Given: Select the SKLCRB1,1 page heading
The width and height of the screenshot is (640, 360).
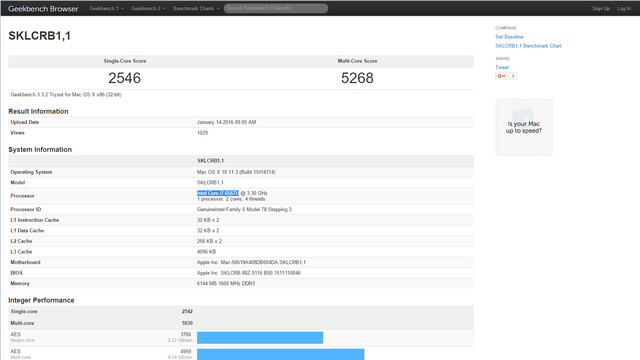Looking at the screenshot, I should click(x=40, y=36).
